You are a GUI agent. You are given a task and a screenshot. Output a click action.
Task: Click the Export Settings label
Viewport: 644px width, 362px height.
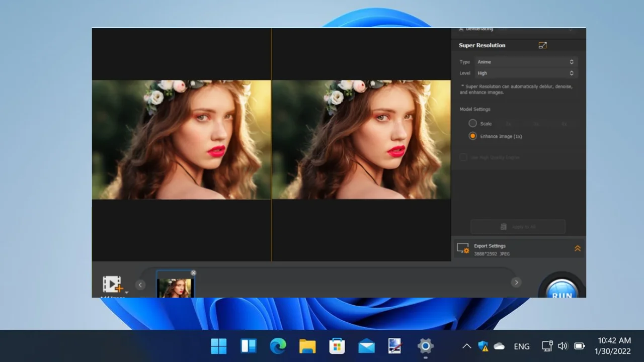click(x=490, y=246)
